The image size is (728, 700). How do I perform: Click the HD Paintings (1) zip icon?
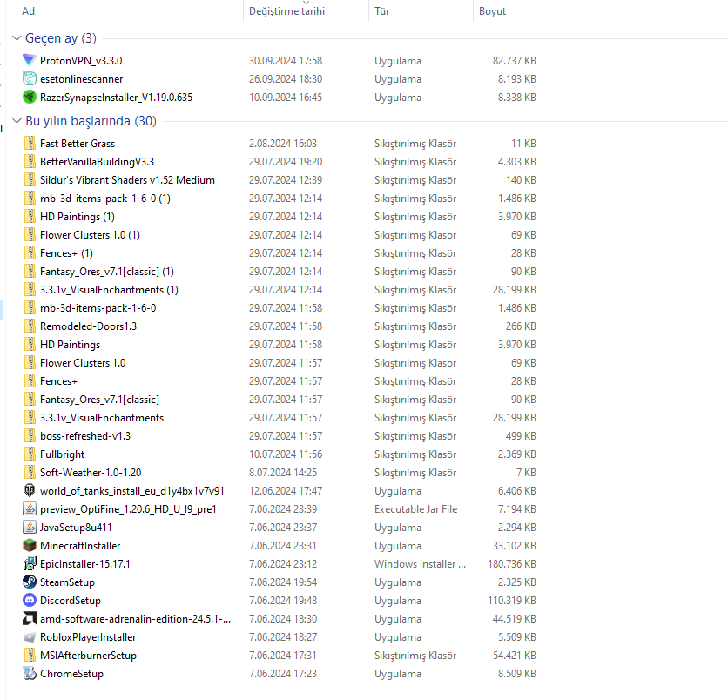point(30,217)
